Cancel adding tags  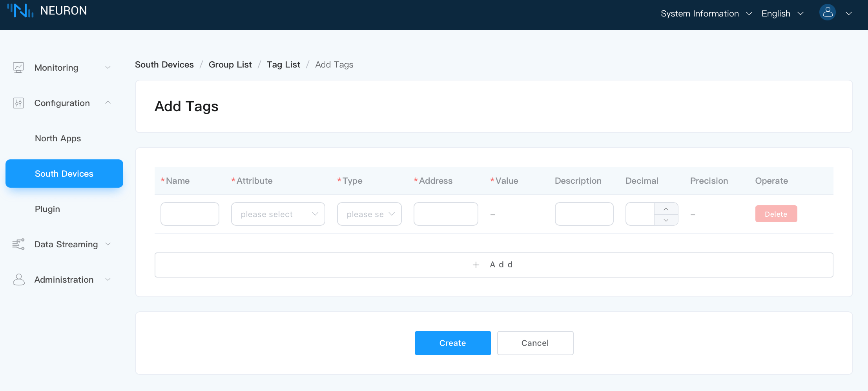click(x=535, y=343)
